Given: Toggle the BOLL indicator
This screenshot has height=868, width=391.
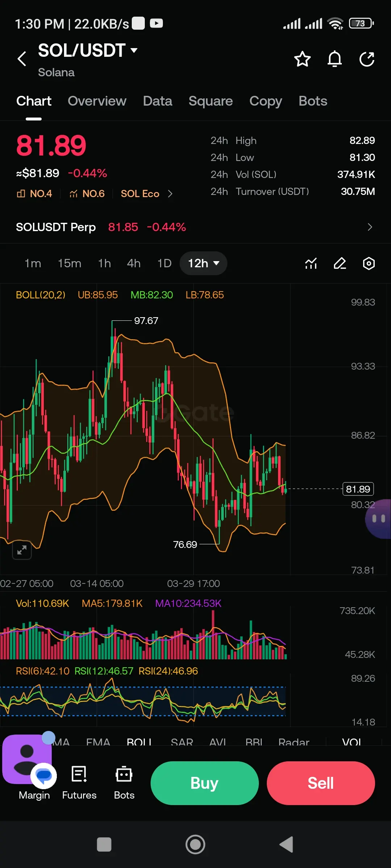Looking at the screenshot, I should point(139,741).
